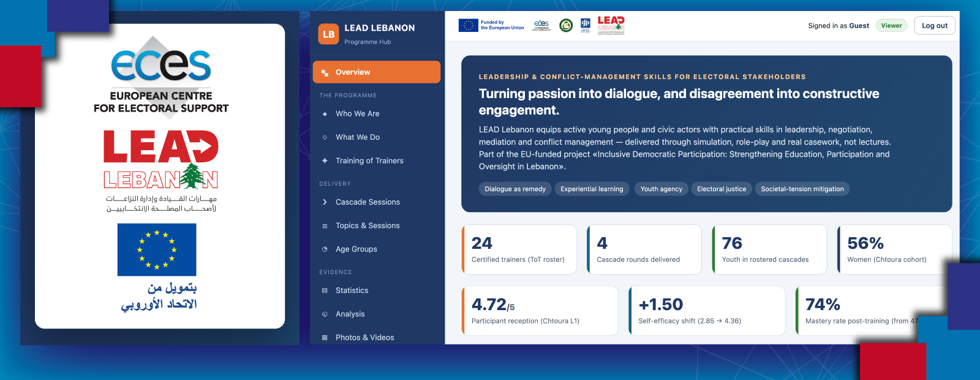The height and width of the screenshot is (380, 980).
Task: Open the 24 Certified trainers card
Action: tap(519, 249)
